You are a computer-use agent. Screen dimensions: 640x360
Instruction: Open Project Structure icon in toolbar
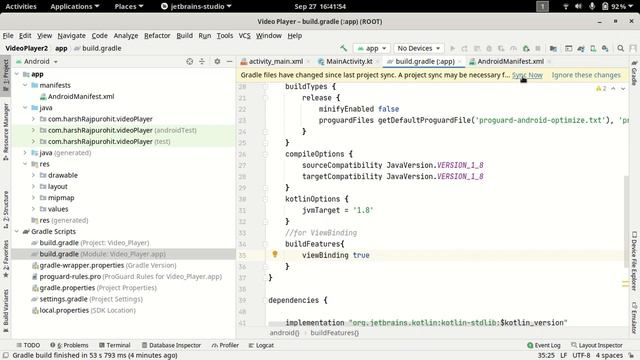(x=553, y=48)
